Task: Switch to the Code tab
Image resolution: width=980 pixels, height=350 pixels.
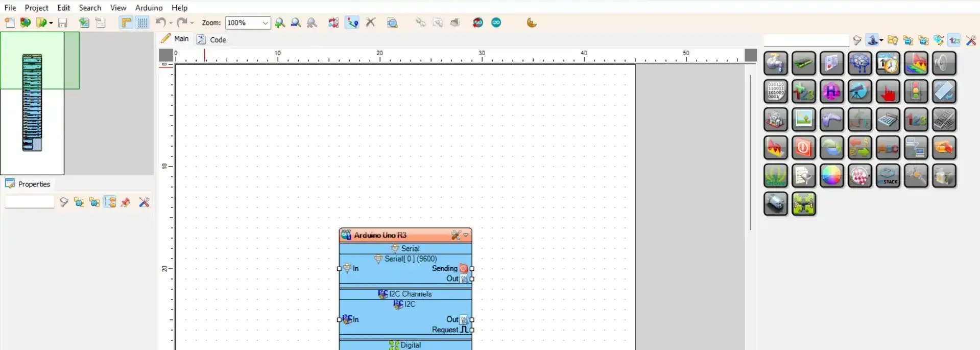Action: (212, 39)
